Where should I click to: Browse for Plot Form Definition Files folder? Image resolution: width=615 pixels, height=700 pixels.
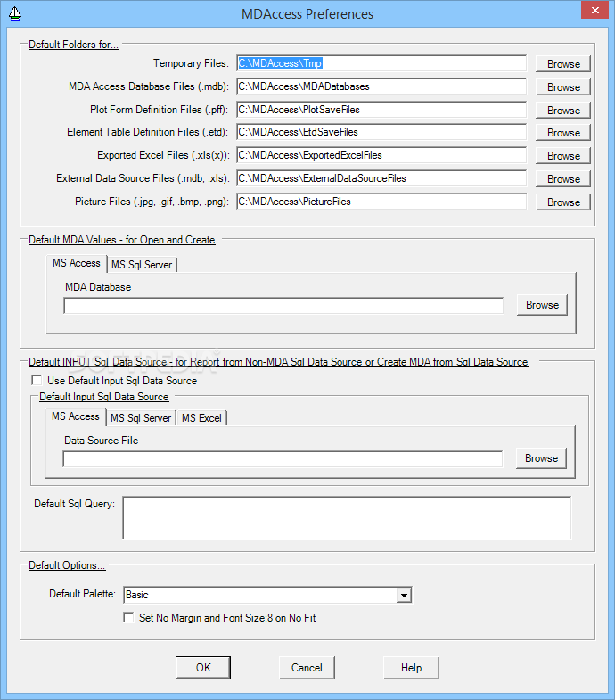click(x=563, y=111)
